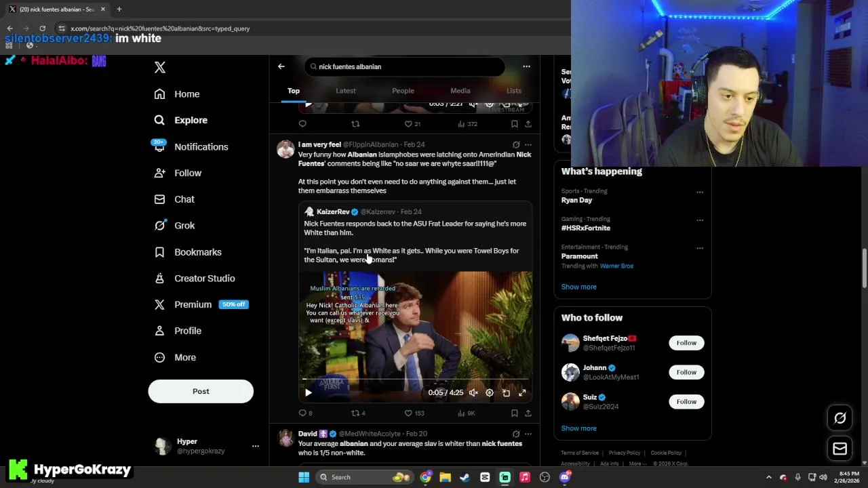Screen dimensions: 868x488
Task: Open more options on David's post
Action: [x=528, y=434]
